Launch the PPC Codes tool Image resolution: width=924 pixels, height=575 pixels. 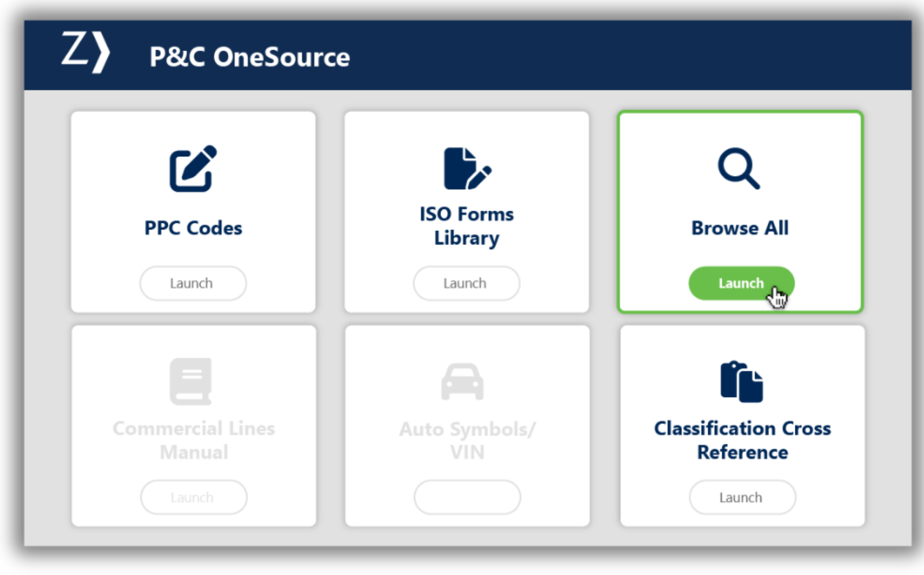click(193, 283)
